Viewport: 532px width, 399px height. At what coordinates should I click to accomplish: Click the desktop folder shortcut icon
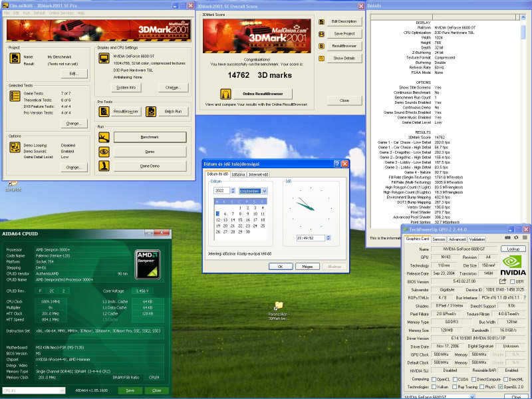(279, 305)
